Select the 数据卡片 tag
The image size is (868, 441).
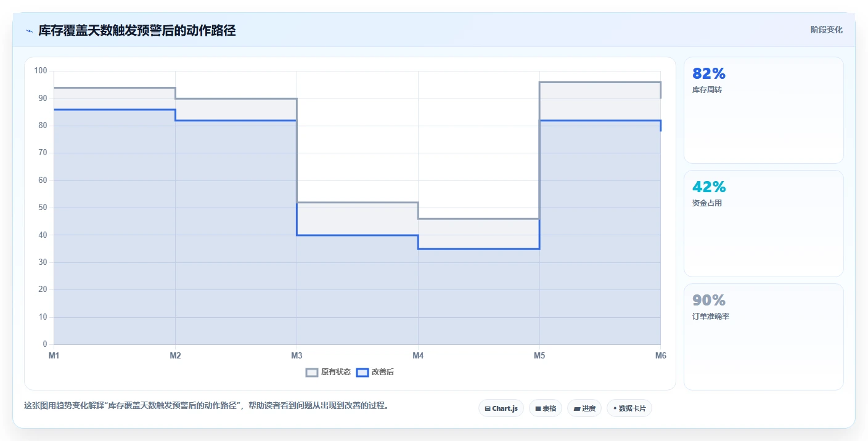point(629,408)
